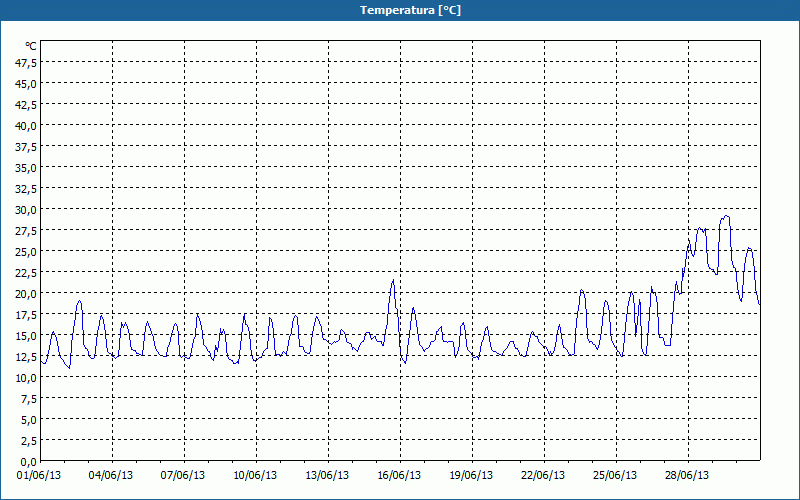Viewport: 800px width, 500px height.
Task: Click the 20,0 y-axis label
Action: tap(26, 294)
